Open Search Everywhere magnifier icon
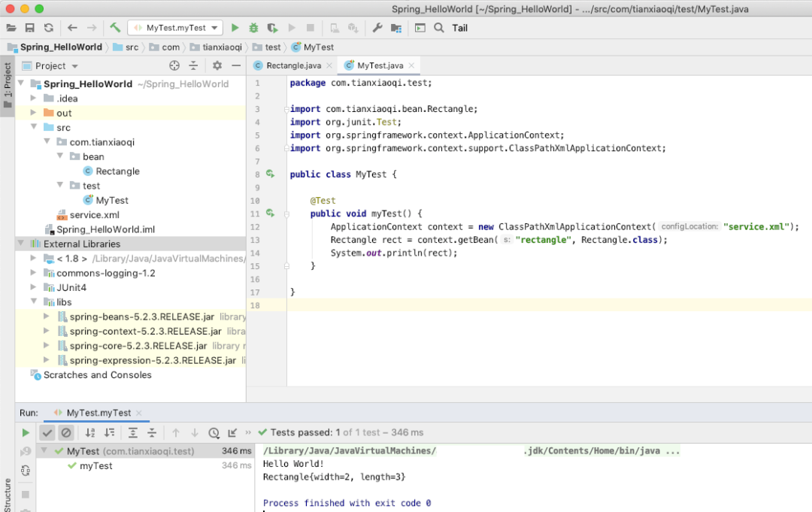 coord(439,28)
